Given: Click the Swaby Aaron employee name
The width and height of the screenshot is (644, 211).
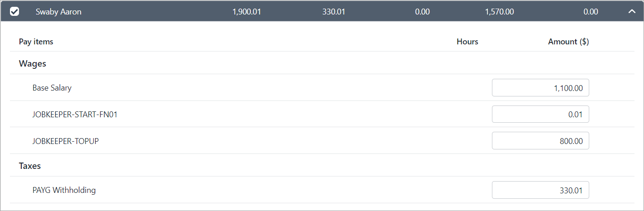Looking at the screenshot, I should tap(58, 12).
